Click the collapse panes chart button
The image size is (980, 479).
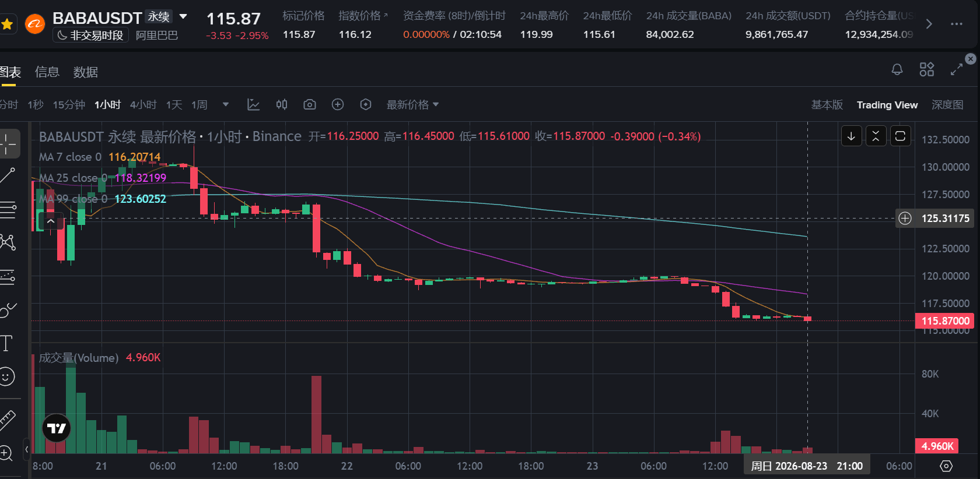click(x=876, y=136)
